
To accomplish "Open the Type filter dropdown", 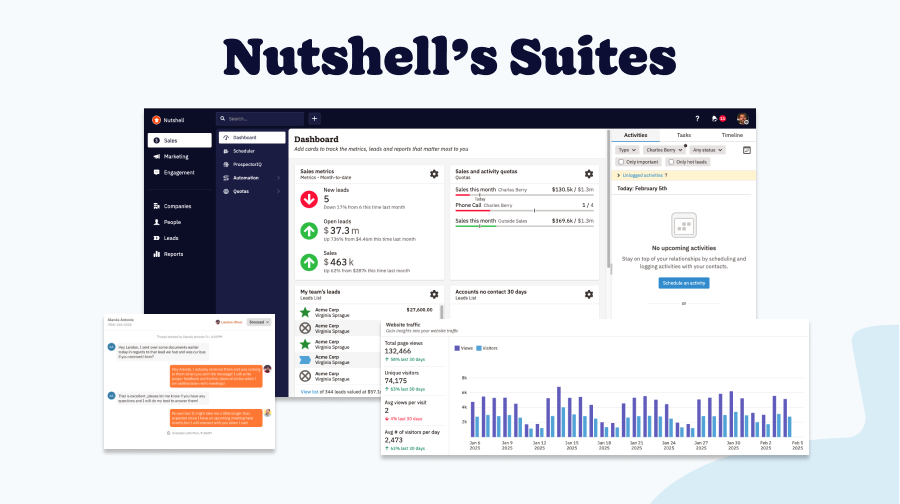I will 626,149.
